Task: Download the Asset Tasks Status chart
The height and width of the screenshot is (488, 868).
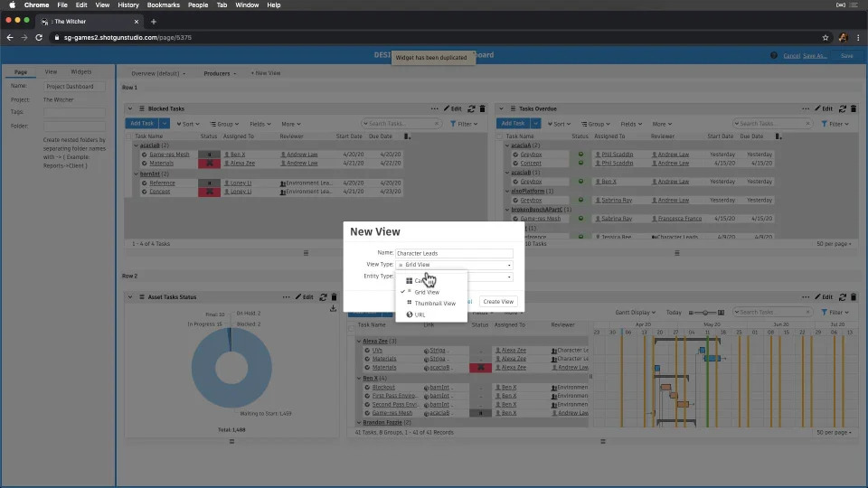Action: coord(333,308)
